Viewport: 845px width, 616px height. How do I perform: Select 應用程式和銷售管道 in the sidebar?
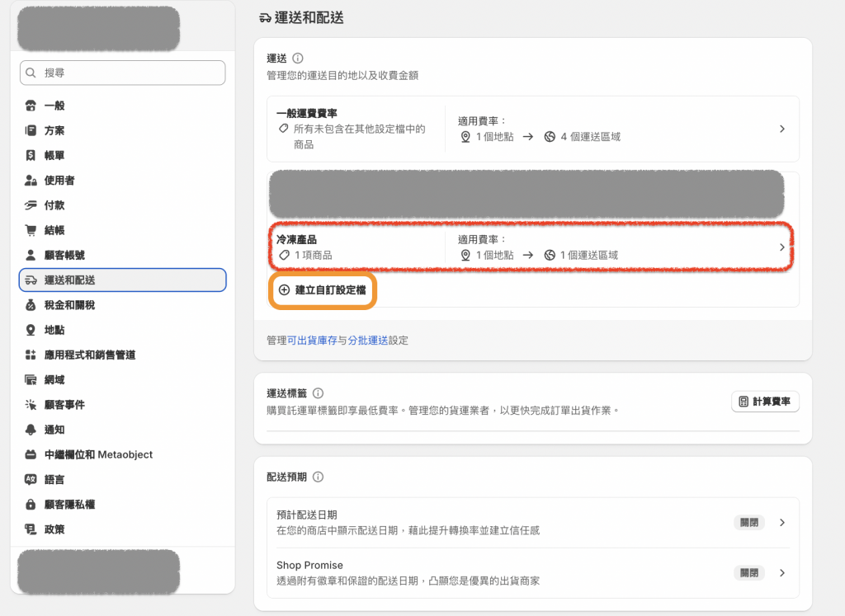(x=90, y=355)
